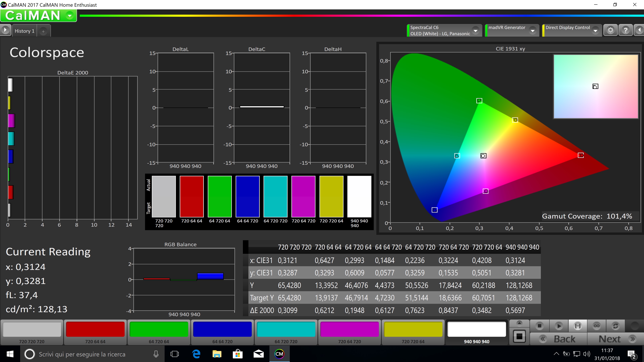Image resolution: width=644 pixels, height=362 pixels.
Task: Go to previous step with Back
Action: click(558, 339)
